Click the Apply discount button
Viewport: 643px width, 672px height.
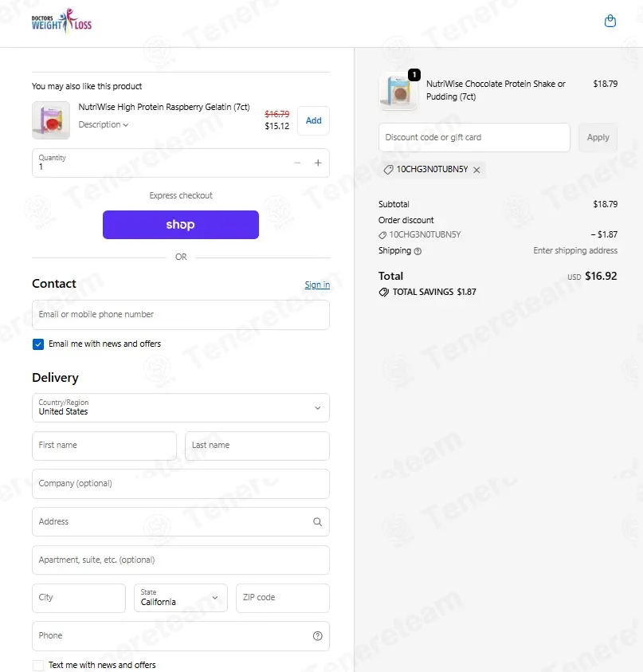[x=598, y=138]
